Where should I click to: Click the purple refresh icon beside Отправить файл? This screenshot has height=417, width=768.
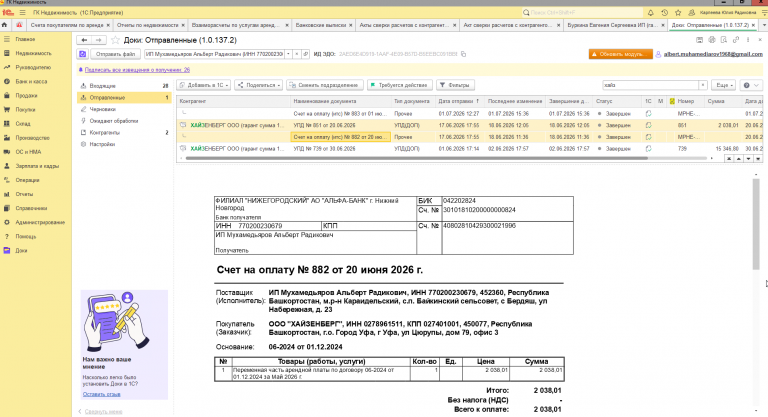82,54
